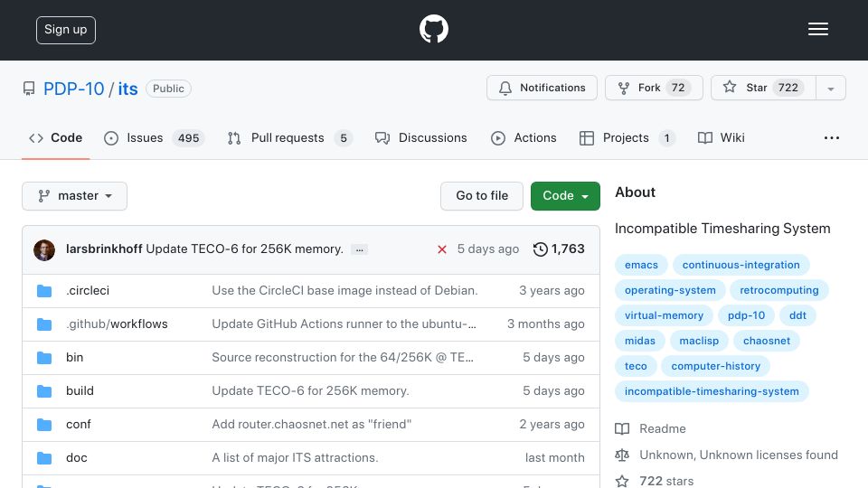Open the conf folder
This screenshot has height=488, width=868.
[x=78, y=425]
